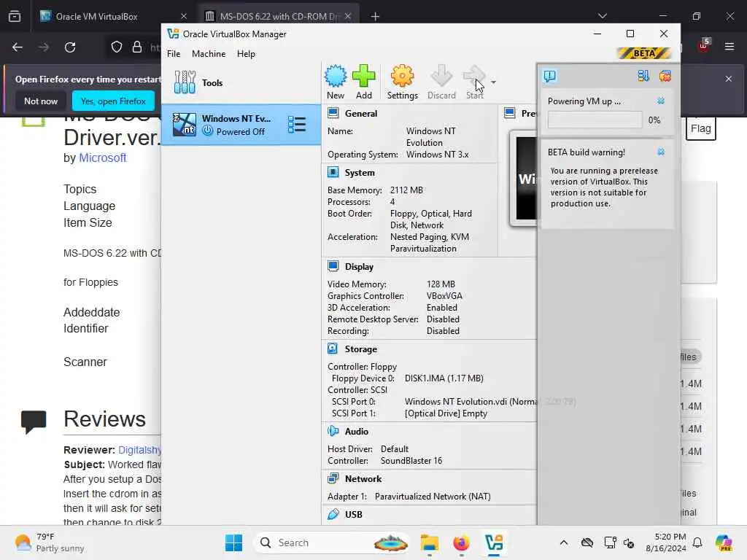Open File Explorer from taskbar
The image size is (747, 560).
coord(429,542)
